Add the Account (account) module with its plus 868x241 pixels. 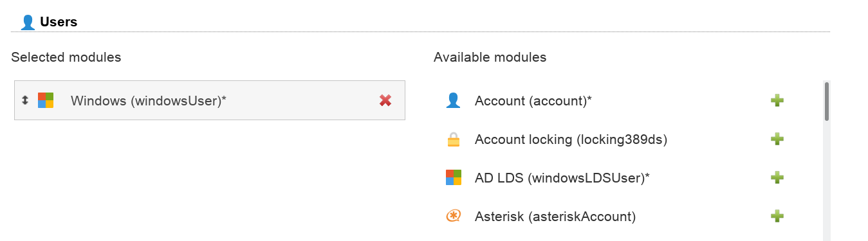tap(777, 100)
